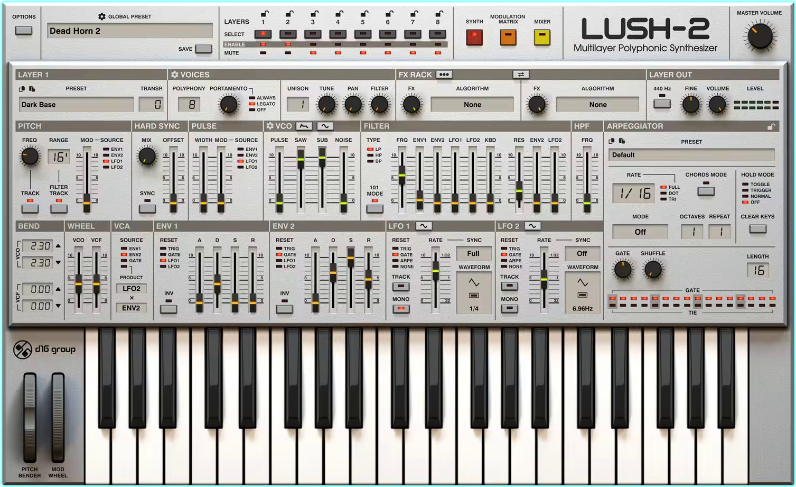Select layer 5 button
The height and width of the screenshot is (487, 796).
[x=362, y=35]
